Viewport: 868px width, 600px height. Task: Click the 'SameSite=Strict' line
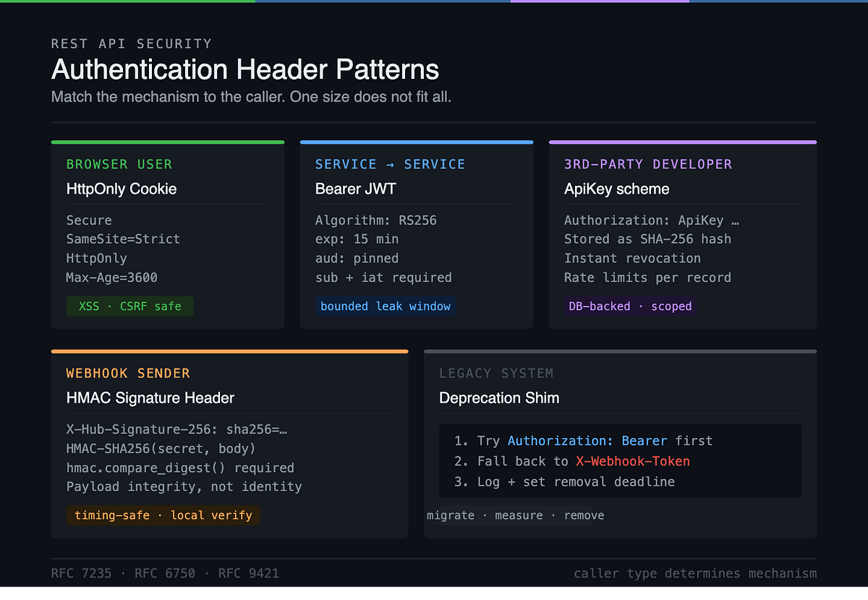coord(123,239)
